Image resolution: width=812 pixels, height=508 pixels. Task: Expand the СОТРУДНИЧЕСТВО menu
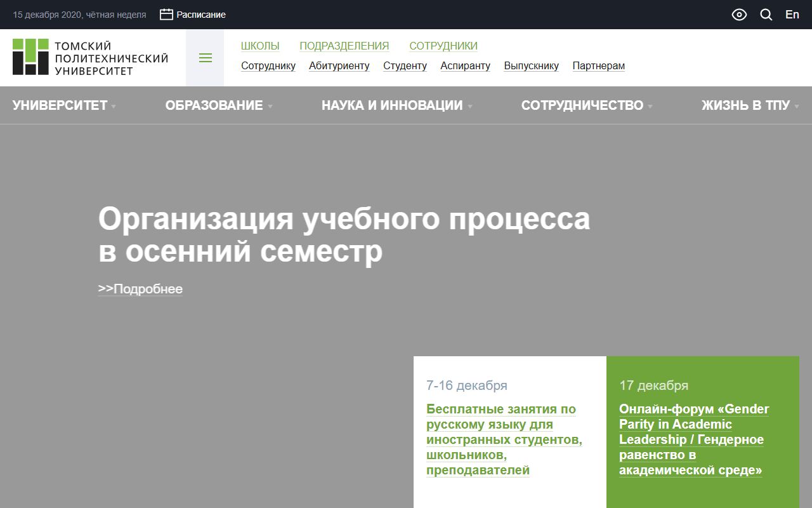tap(587, 105)
